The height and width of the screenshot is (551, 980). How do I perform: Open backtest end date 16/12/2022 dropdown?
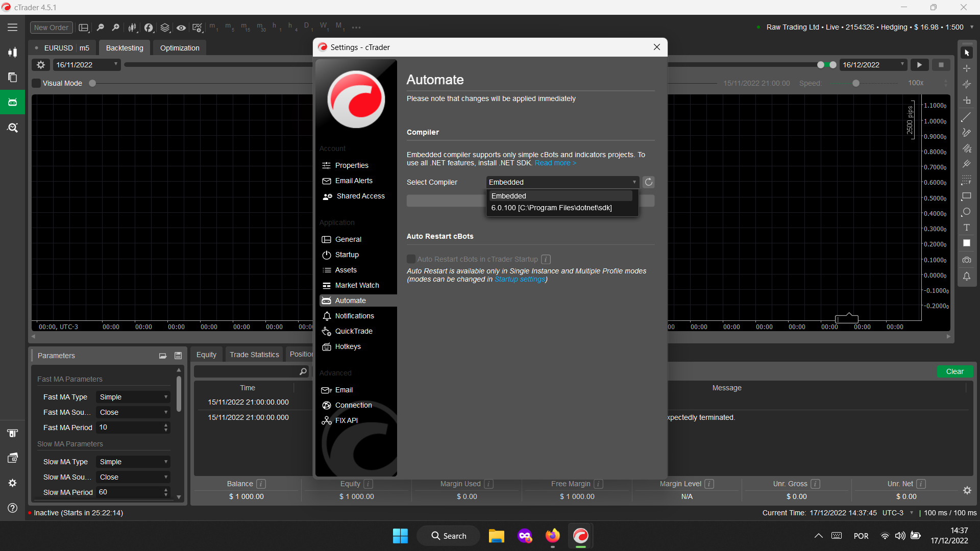873,65
